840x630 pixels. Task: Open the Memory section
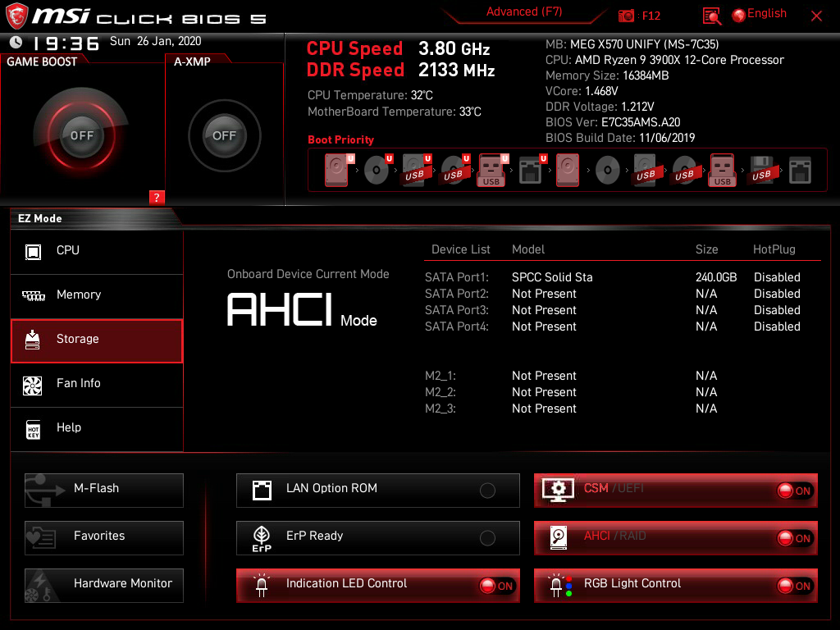point(97,295)
